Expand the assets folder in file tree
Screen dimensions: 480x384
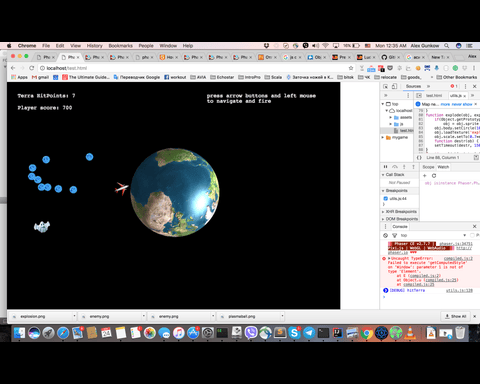click(x=391, y=117)
